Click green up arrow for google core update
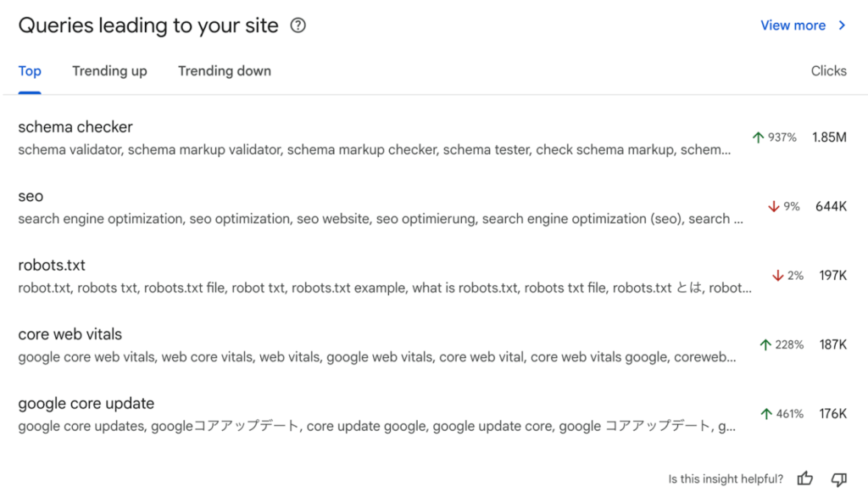 (766, 414)
